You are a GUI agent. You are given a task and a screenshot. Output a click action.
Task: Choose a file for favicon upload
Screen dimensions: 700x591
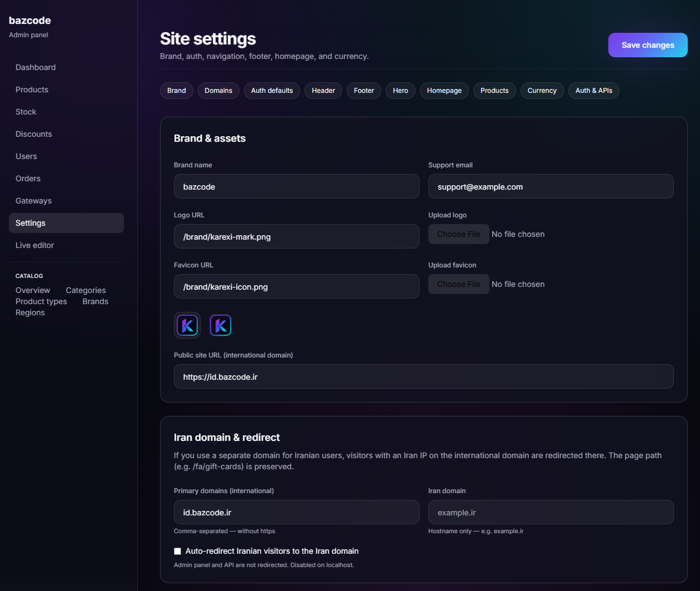(459, 284)
